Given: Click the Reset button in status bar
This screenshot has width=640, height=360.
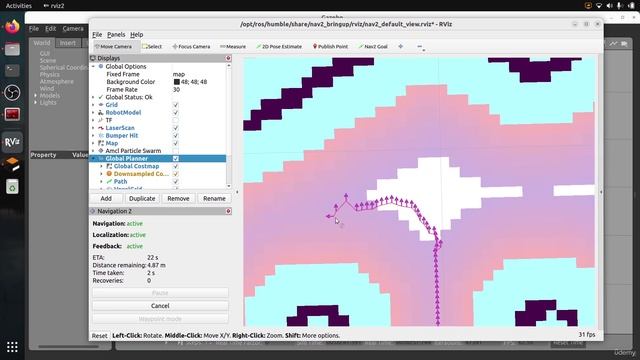Looking at the screenshot, I should pos(99,336).
